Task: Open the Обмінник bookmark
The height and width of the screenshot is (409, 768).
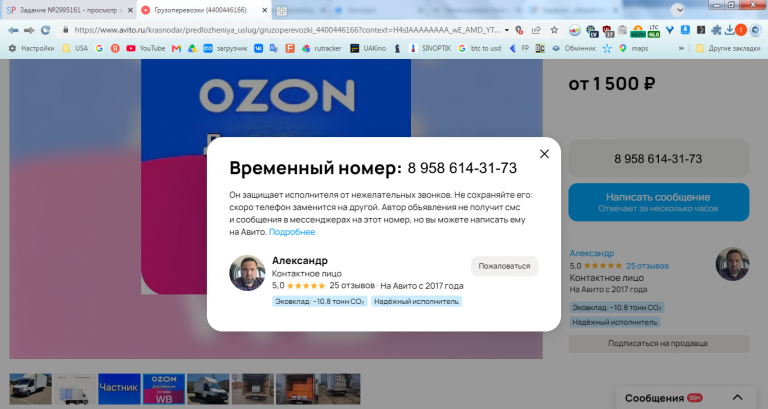Action: coord(574,48)
